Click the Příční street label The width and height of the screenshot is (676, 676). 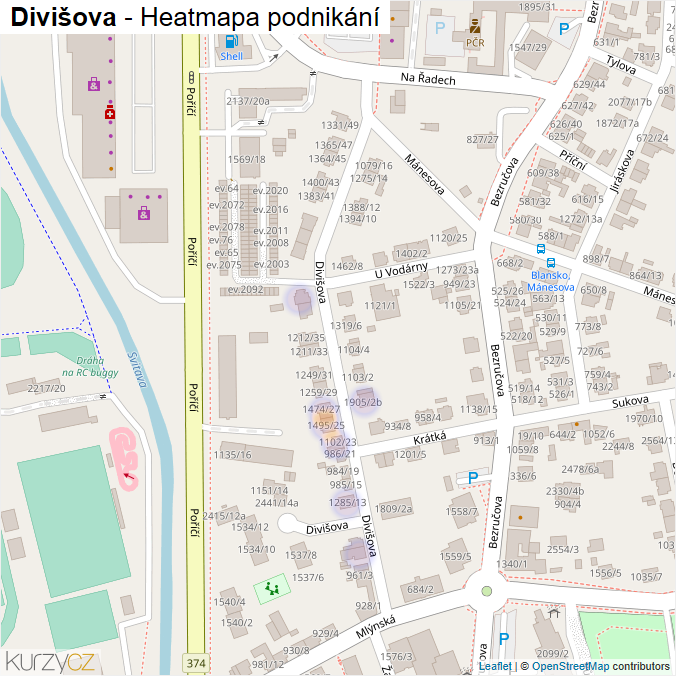click(x=573, y=160)
